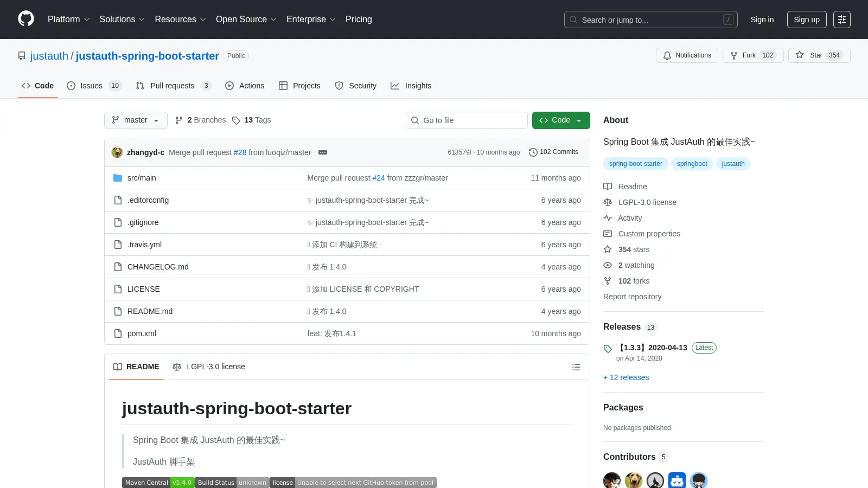Open justauth-spring-boot-starter repository title link

(148, 56)
